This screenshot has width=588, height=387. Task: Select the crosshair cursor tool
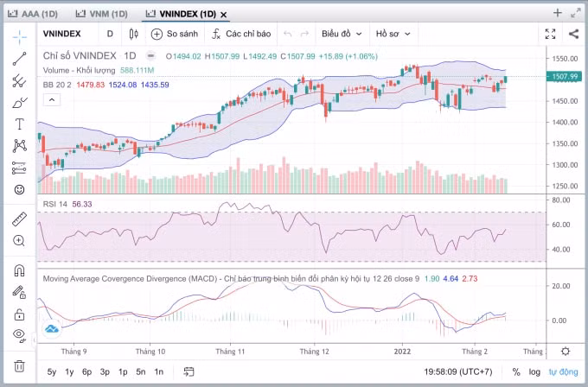point(20,36)
